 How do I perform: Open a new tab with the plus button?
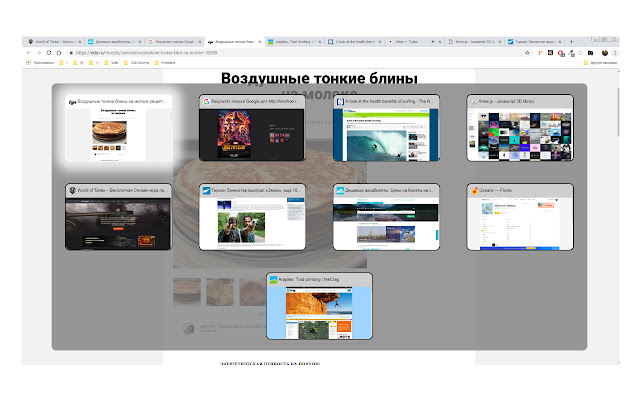coord(571,42)
